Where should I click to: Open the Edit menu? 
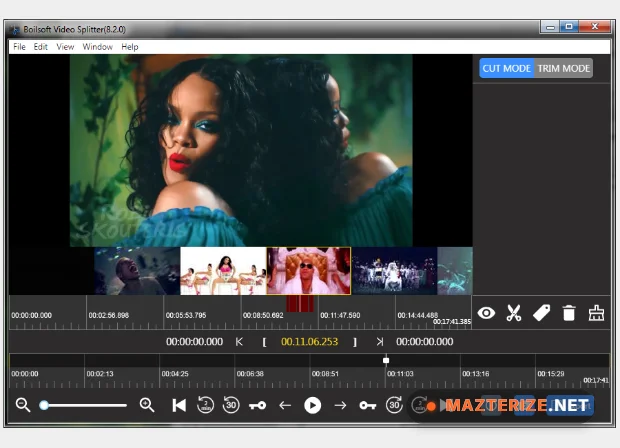[x=40, y=47]
